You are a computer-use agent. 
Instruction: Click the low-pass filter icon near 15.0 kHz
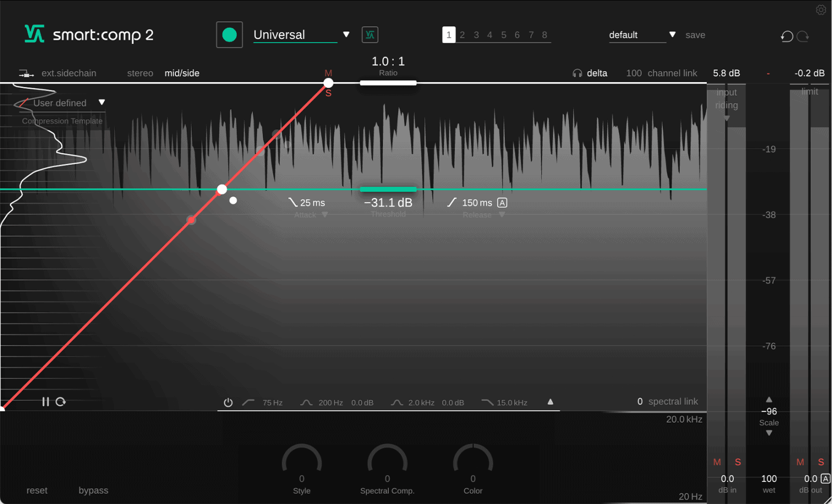point(486,402)
